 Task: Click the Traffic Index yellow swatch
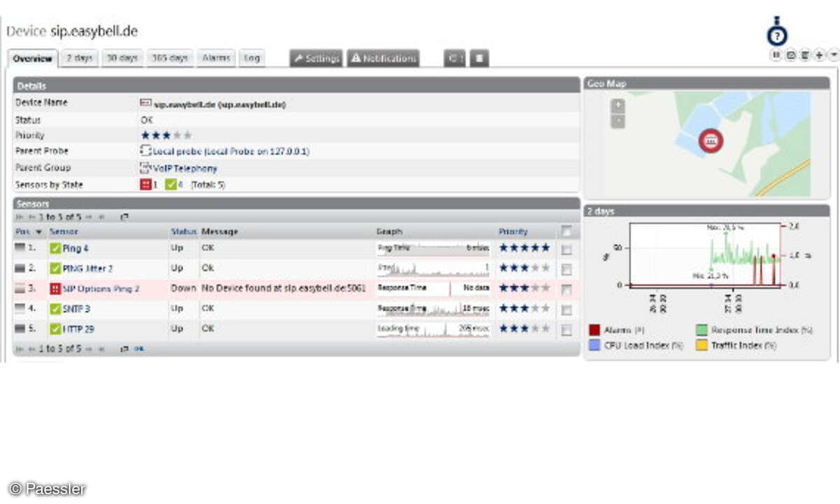[701, 345]
